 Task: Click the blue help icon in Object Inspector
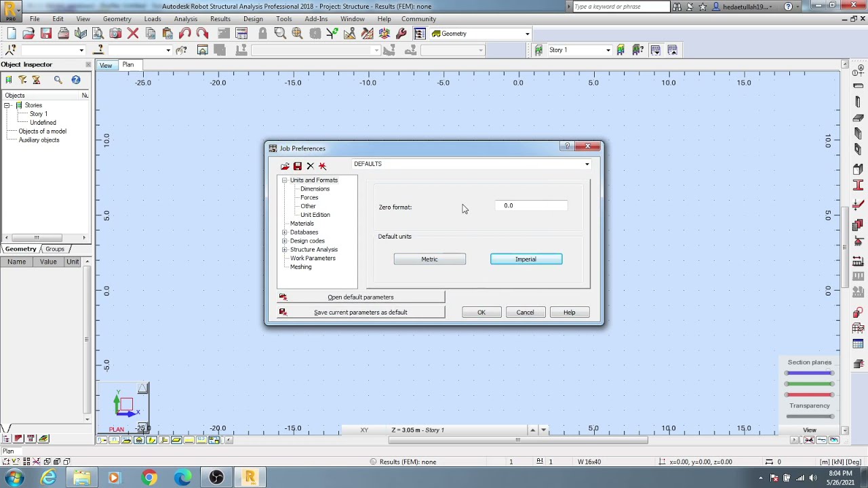pos(75,80)
